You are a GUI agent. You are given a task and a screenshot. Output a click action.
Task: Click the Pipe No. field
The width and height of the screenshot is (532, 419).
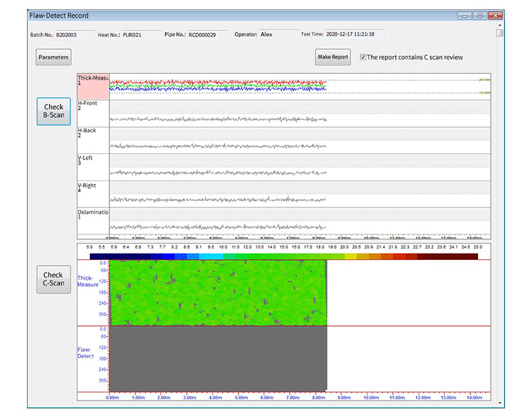pos(207,34)
